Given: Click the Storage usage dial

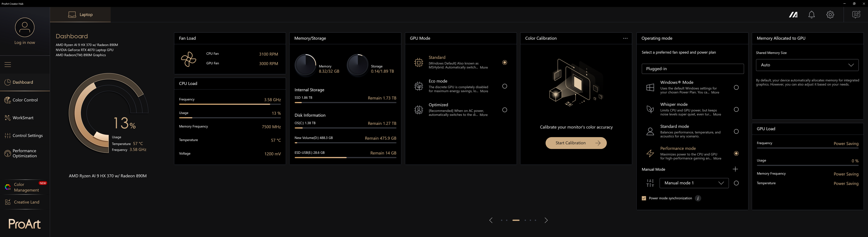Looking at the screenshot, I should click(357, 65).
